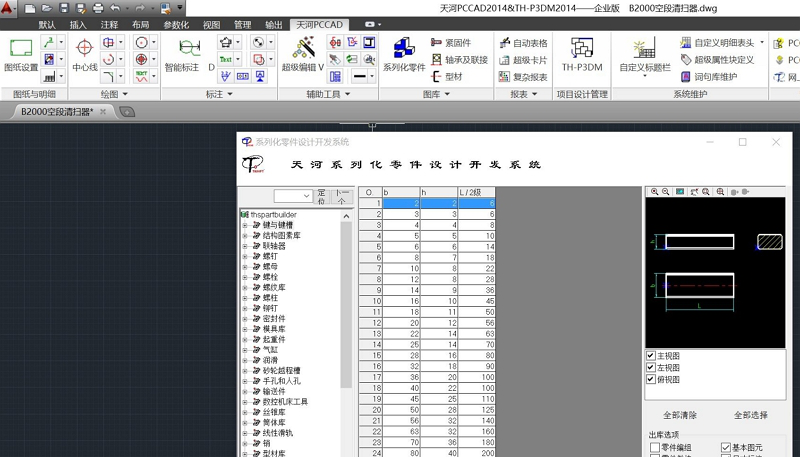Expand the 绘图 panel dropdown
800x475 pixels.
point(125,94)
